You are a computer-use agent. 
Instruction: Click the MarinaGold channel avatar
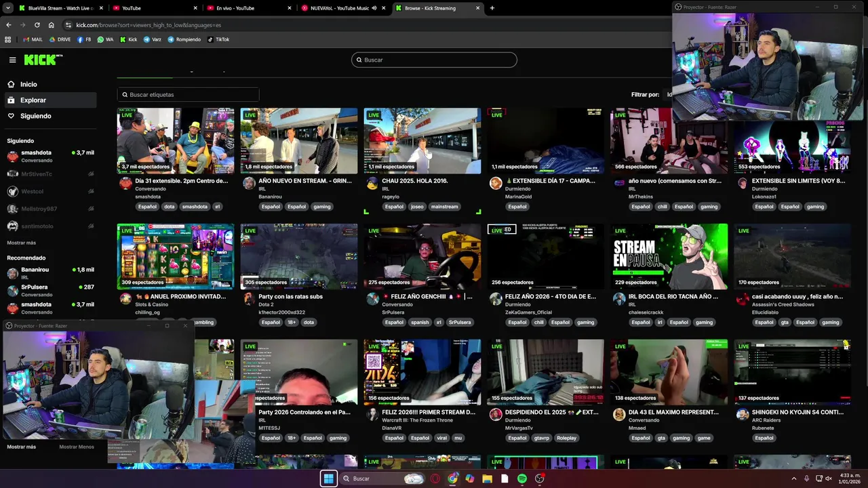coord(496,183)
